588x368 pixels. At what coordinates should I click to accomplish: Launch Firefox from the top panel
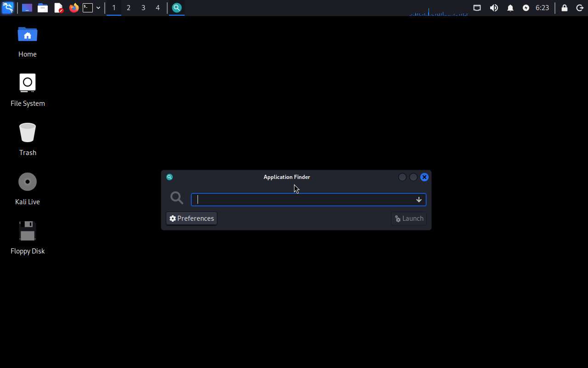coord(74,8)
